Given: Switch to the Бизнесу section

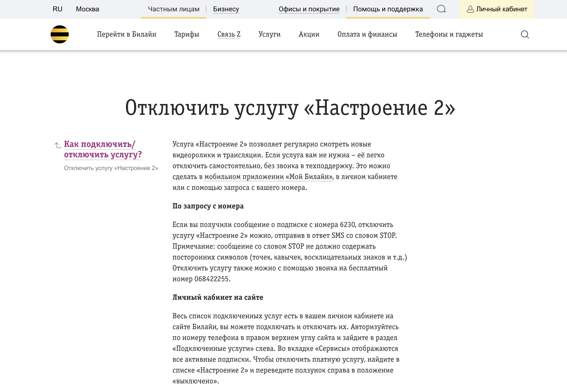Looking at the screenshot, I should point(225,9).
